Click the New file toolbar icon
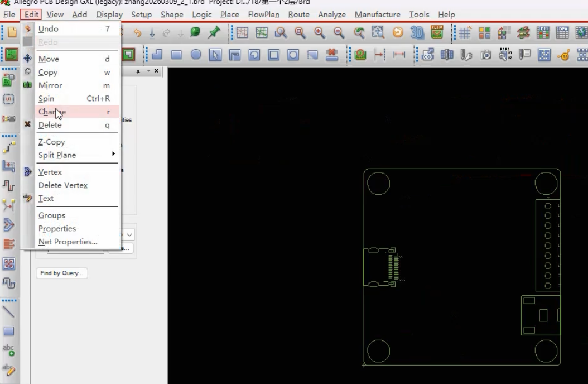 pyautogui.click(x=12, y=32)
